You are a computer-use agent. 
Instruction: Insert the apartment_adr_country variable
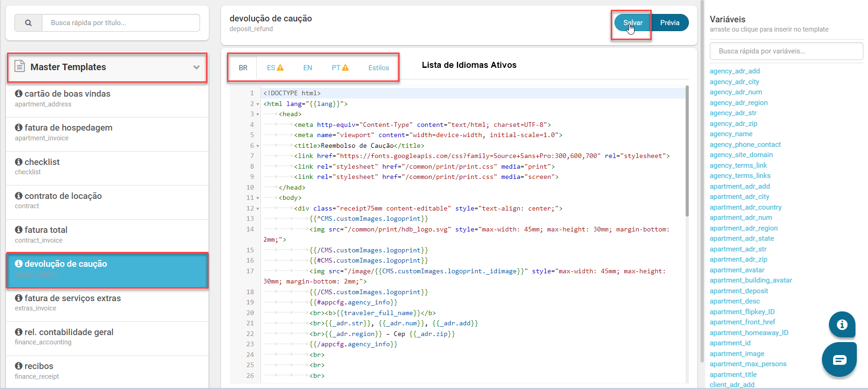pos(745,207)
